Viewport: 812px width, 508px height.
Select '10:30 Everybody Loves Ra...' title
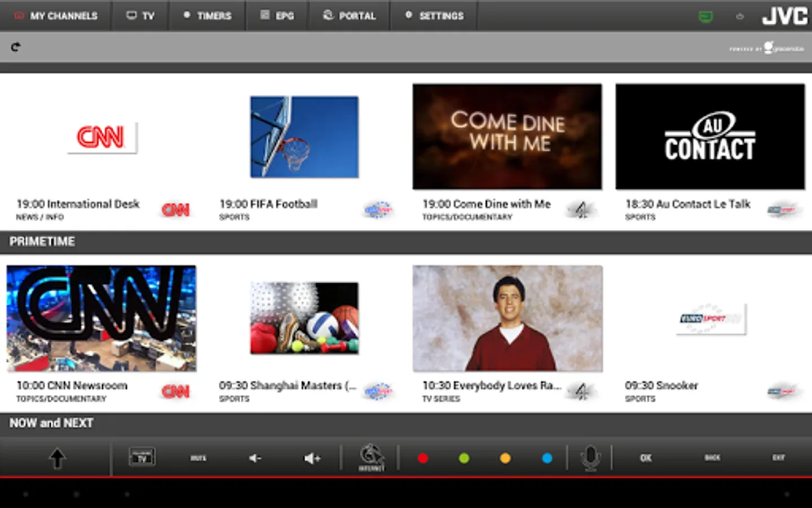point(492,386)
